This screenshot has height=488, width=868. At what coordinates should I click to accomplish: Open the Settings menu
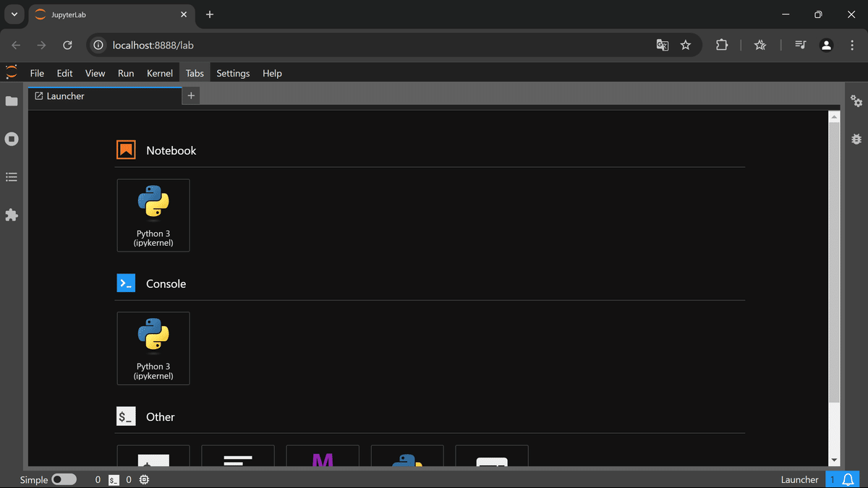pyautogui.click(x=233, y=73)
